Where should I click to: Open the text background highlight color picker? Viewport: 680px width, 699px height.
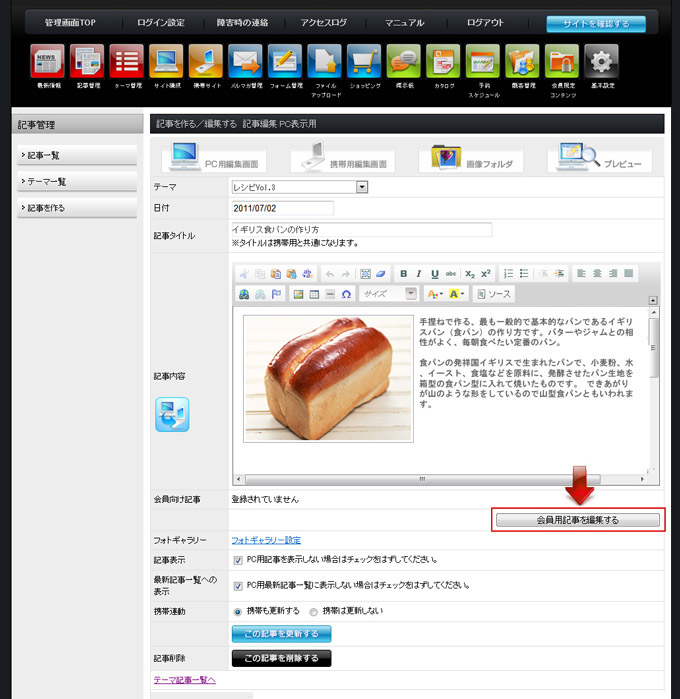pos(457,294)
